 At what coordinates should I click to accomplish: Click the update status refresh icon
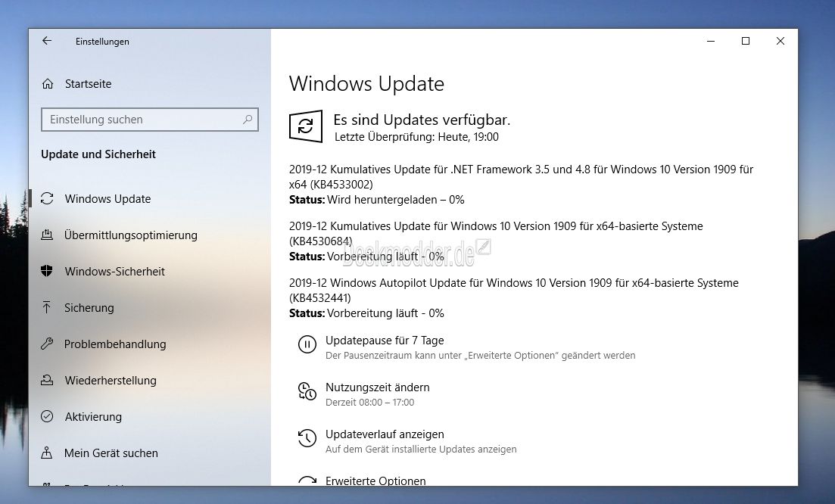(306, 126)
